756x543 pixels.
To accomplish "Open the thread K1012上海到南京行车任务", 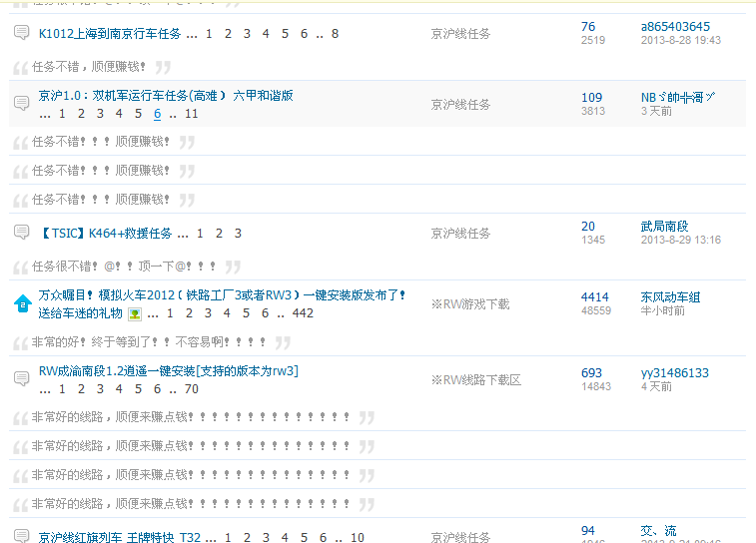I will pyautogui.click(x=110, y=34).
